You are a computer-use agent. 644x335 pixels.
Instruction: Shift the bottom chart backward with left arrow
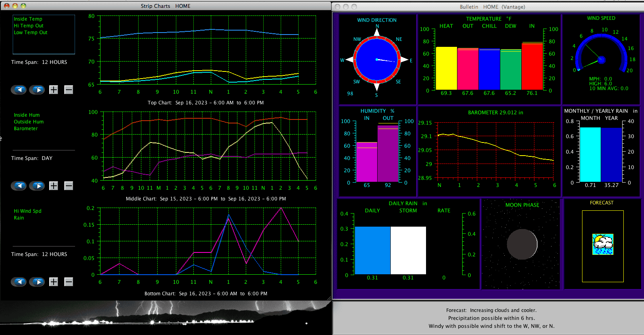click(x=19, y=282)
